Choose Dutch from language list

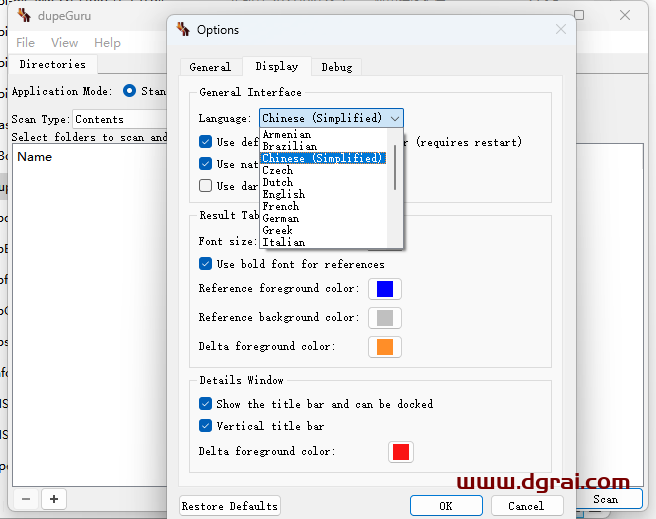pyautogui.click(x=323, y=182)
